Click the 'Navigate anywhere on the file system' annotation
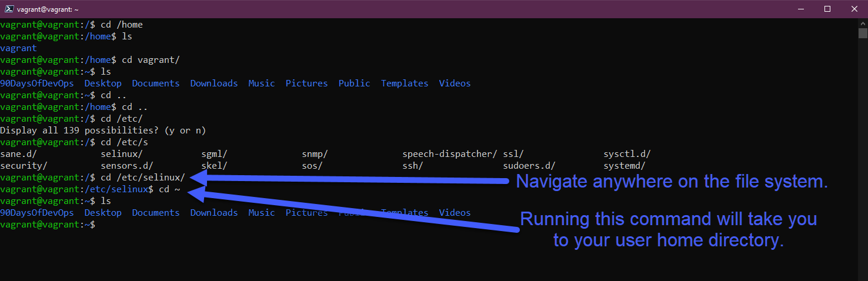This screenshot has height=281, width=868. pyautogui.click(x=672, y=182)
